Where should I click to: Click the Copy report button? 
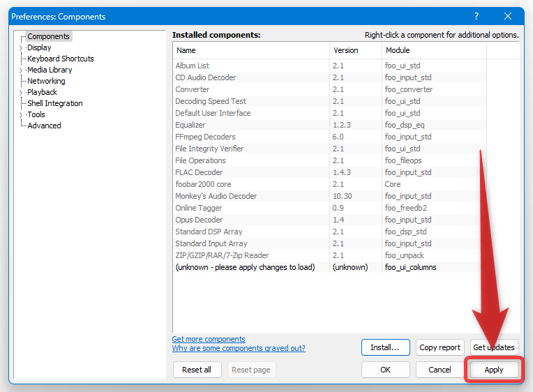pyautogui.click(x=440, y=347)
